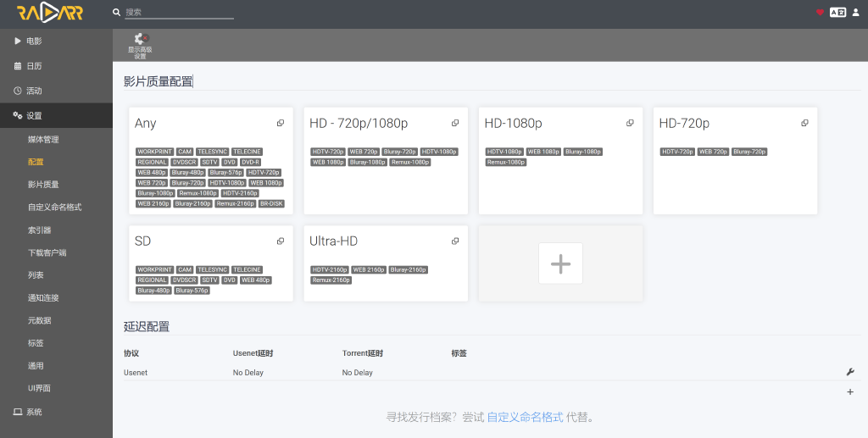
Task: Open 媒体管理 settings page
Action: pyautogui.click(x=43, y=139)
